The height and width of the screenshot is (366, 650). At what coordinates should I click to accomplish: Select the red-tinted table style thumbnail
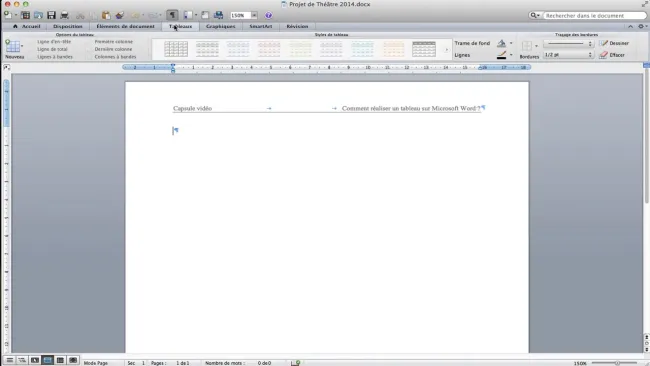(269, 49)
